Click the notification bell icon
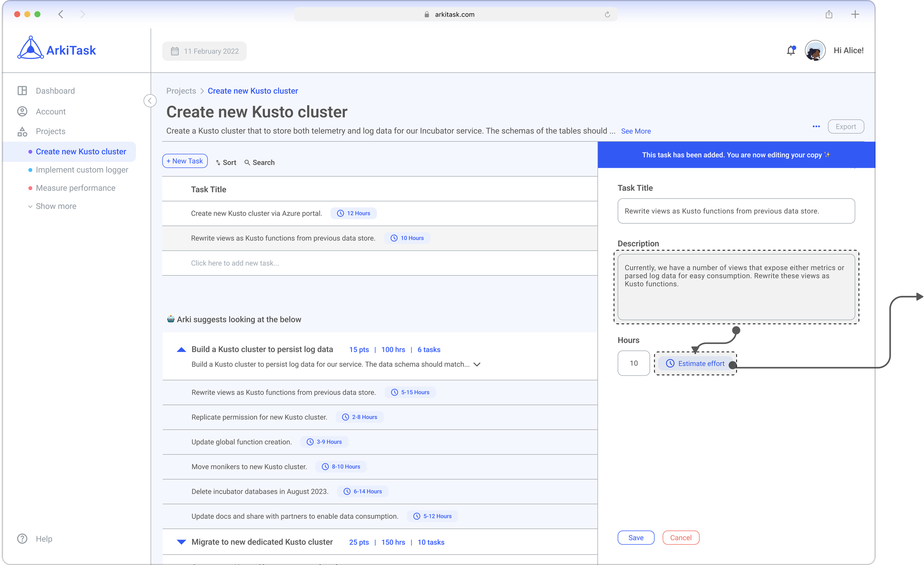 (791, 51)
